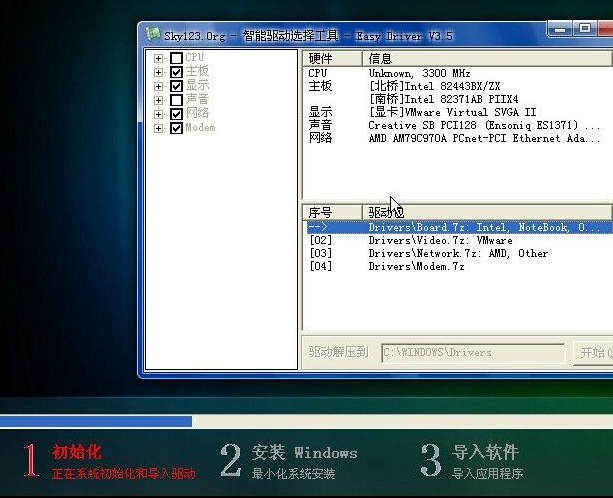Click the blue installation progress bar
This screenshot has height=498, width=613.
coord(96,421)
